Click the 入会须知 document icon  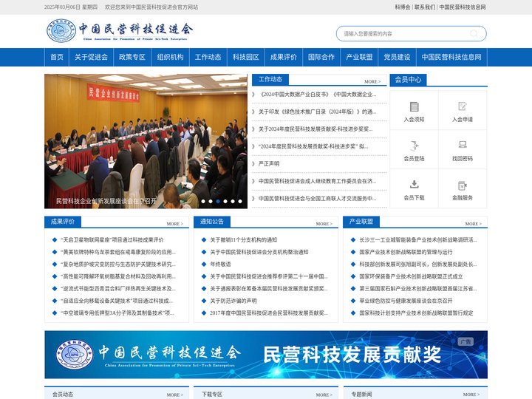pyautogui.click(x=414, y=106)
